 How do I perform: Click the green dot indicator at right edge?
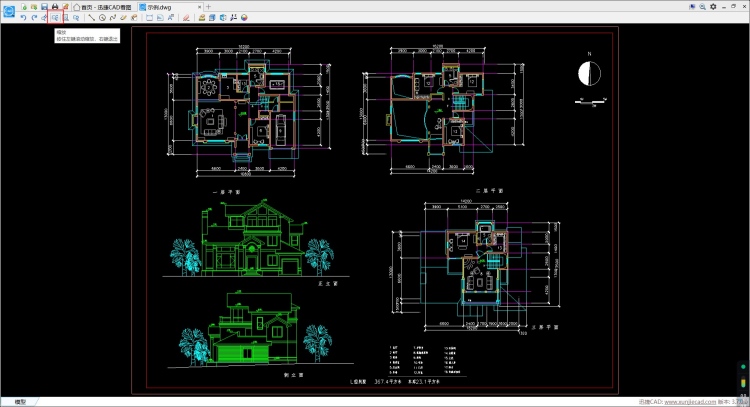[743, 367]
